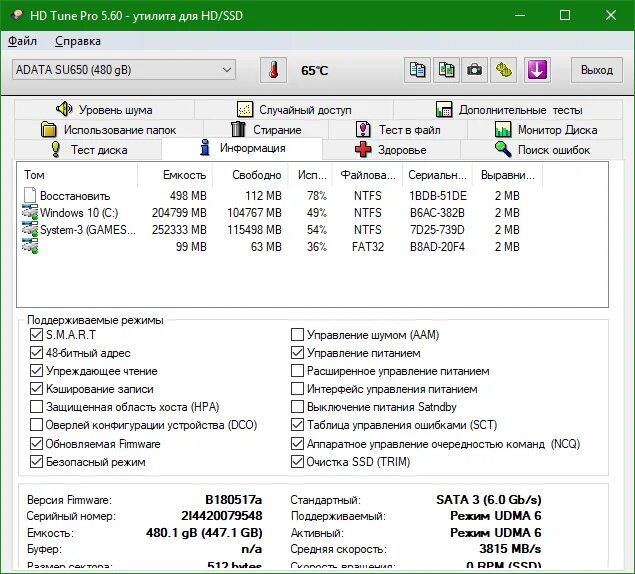The image size is (635, 574).
Task: Toggle Защищенная область хоста (HPA) checkbox
Action: [x=36, y=407]
